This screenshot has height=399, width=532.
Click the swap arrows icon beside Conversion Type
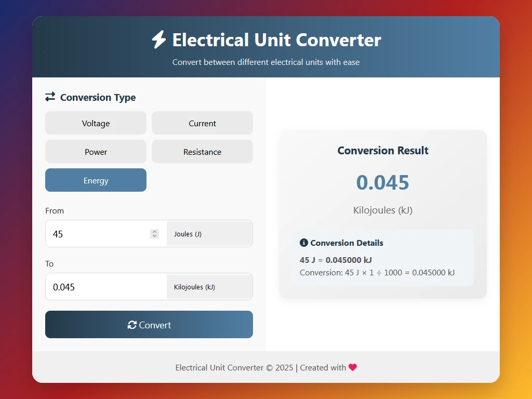50,97
